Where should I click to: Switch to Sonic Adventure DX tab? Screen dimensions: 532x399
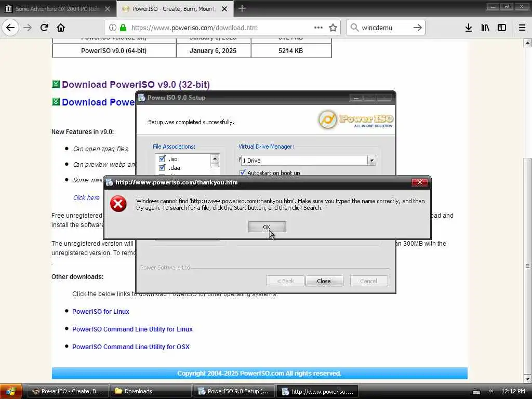pyautogui.click(x=57, y=9)
